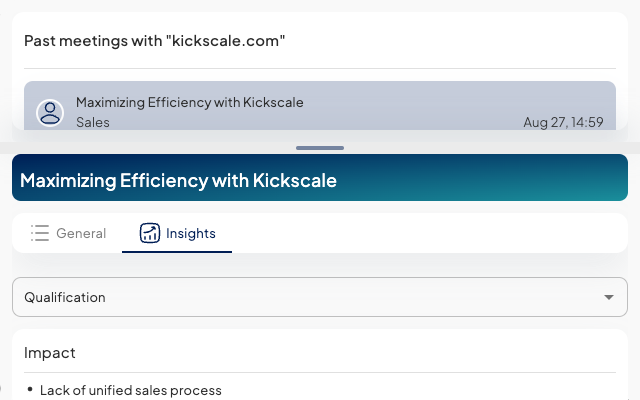Click the bullet point beside Lack of unified

tap(30, 389)
